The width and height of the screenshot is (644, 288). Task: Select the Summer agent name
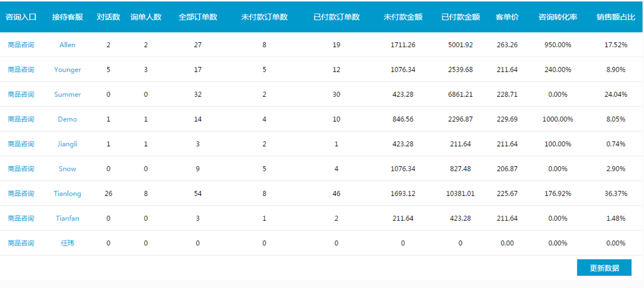click(67, 94)
